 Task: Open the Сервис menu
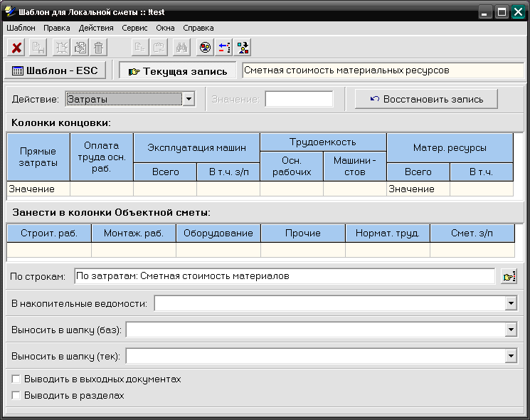point(134,28)
